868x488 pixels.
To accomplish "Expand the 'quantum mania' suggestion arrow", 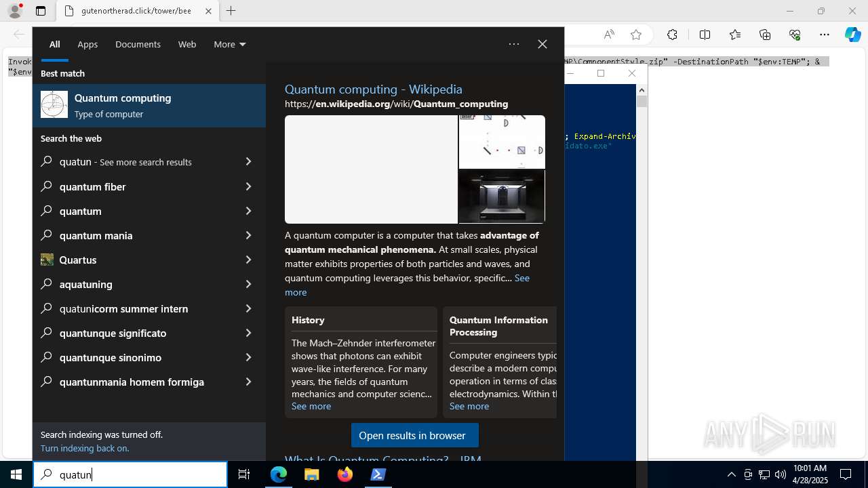I will tap(248, 235).
